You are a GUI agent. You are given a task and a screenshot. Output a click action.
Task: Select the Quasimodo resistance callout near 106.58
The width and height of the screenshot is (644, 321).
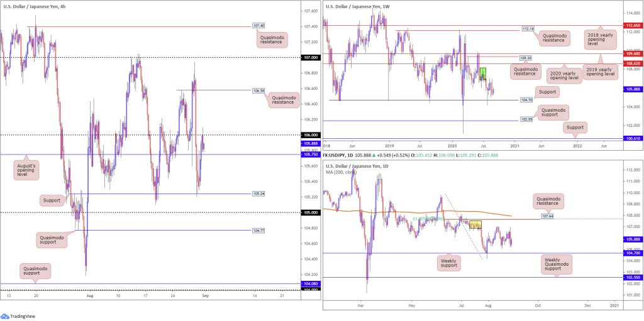pyautogui.click(x=284, y=101)
